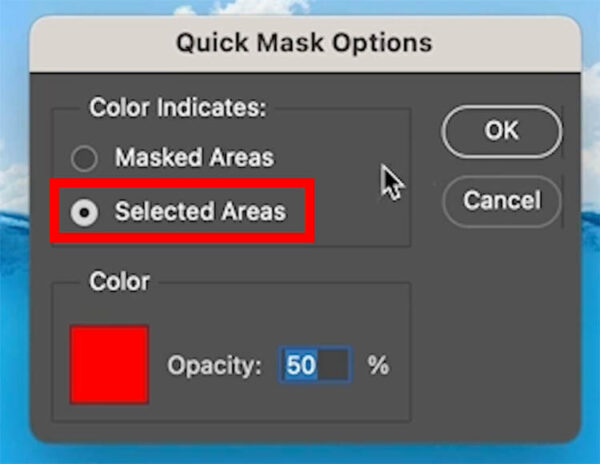The height and width of the screenshot is (464, 600).
Task: Select the Masked Areas radio button
Action: (84, 158)
